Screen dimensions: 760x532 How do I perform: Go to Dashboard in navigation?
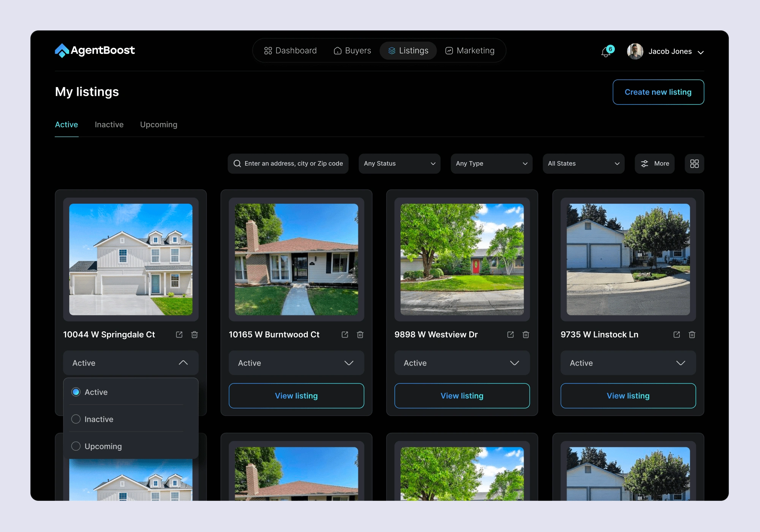click(290, 51)
